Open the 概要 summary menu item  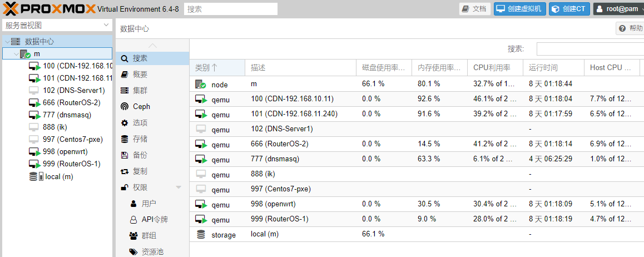coord(140,74)
